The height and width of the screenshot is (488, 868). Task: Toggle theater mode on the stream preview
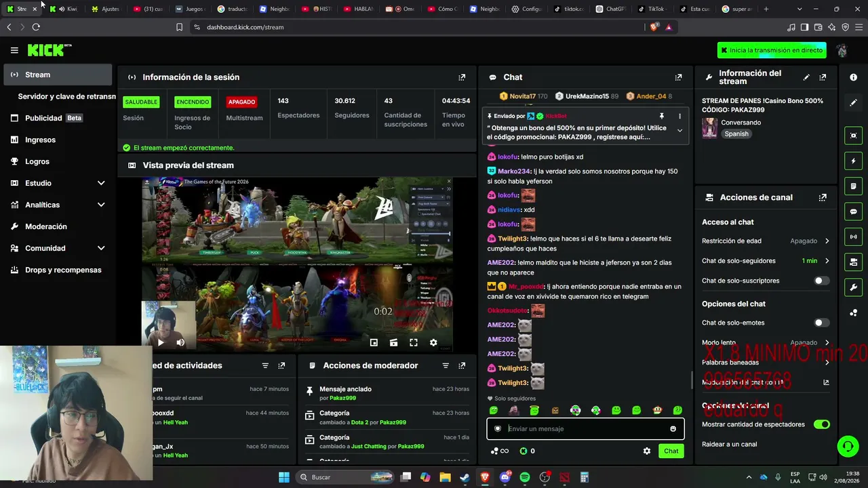393,342
